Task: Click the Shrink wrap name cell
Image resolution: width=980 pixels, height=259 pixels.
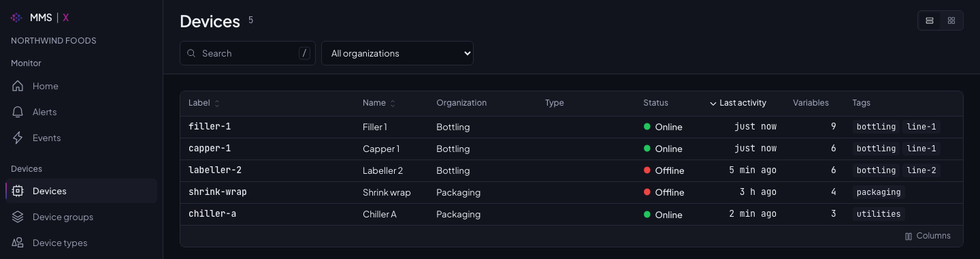Action: click(x=387, y=192)
